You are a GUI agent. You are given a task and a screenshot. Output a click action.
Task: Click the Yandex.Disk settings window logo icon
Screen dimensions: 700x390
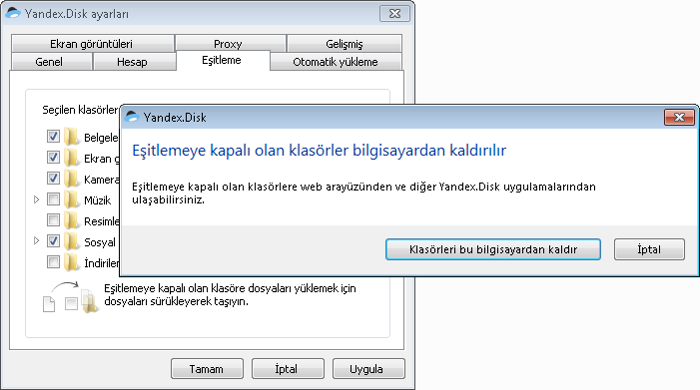(x=13, y=13)
